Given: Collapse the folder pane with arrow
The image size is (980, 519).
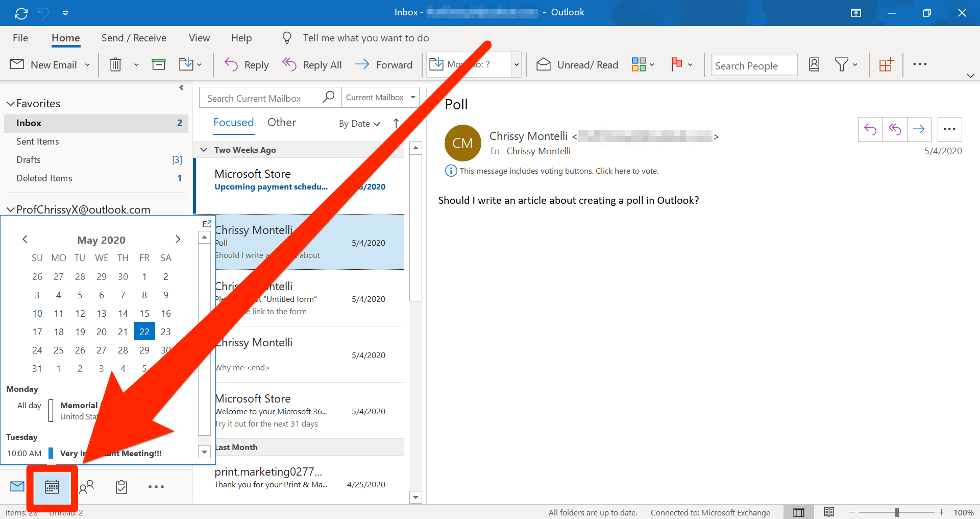Looking at the screenshot, I should (x=181, y=88).
